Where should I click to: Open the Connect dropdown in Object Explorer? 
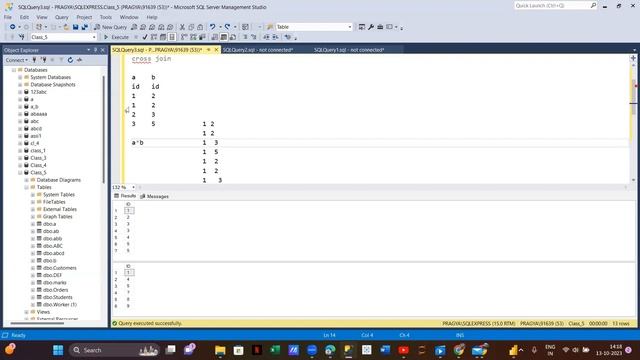click(17, 60)
